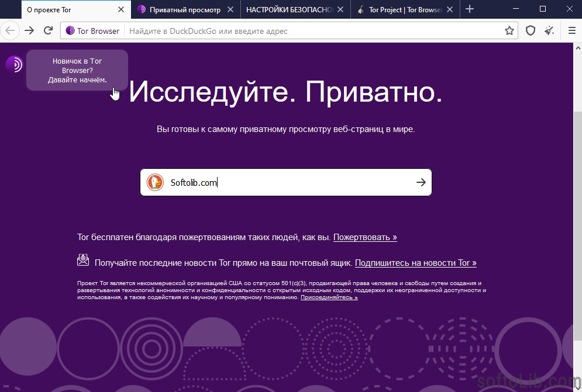Click the 'Новичок в Tor Browser?' onboarding bubble
Image resolution: width=582 pixels, height=392 pixels.
[77, 70]
